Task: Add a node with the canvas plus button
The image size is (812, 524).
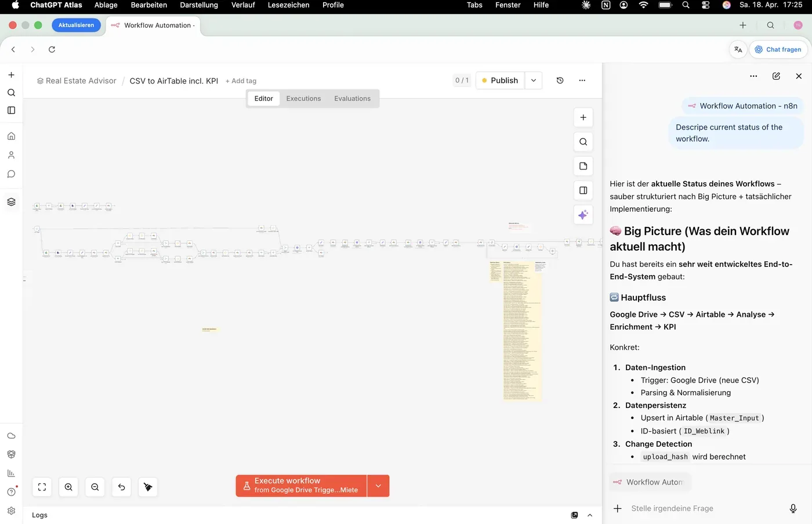Action: [583, 117]
